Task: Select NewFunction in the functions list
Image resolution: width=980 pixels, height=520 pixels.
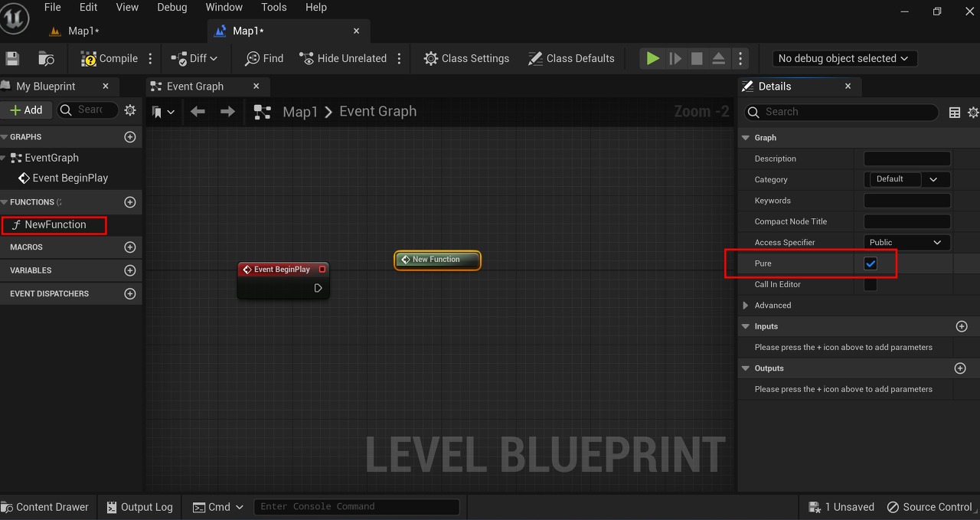Action: tap(54, 224)
